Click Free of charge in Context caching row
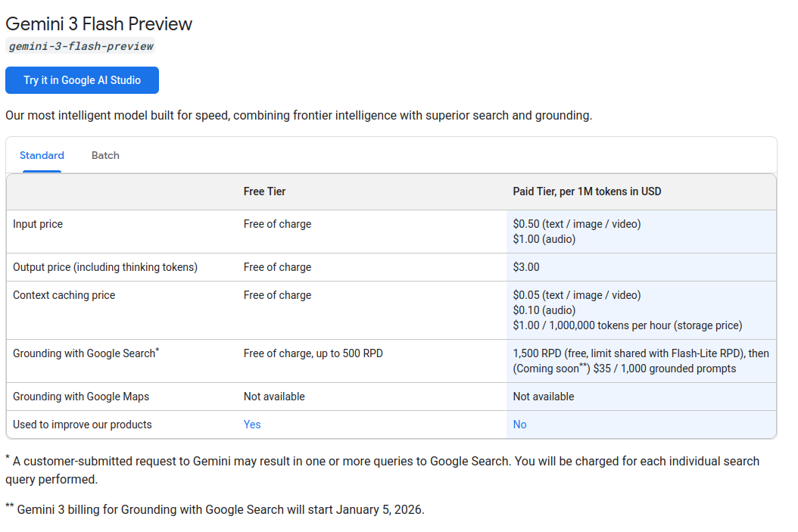Viewport: 798px width, 532px height. [x=277, y=295]
